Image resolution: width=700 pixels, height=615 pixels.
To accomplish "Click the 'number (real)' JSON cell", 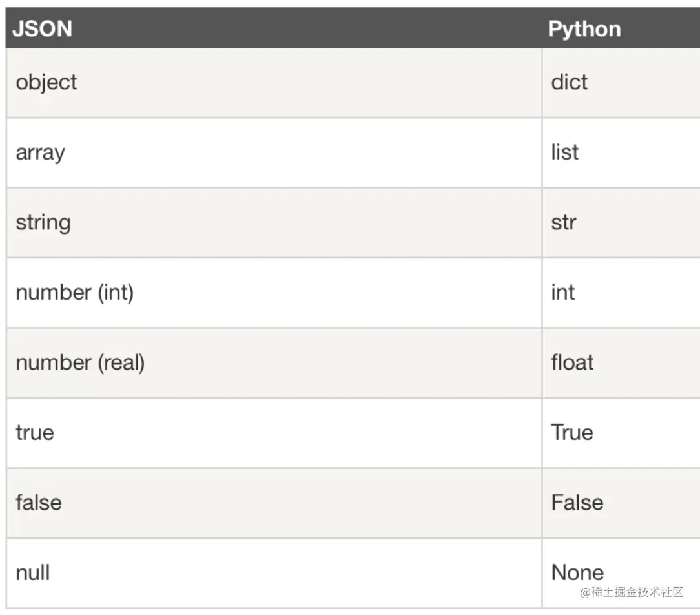I will pos(81,362).
